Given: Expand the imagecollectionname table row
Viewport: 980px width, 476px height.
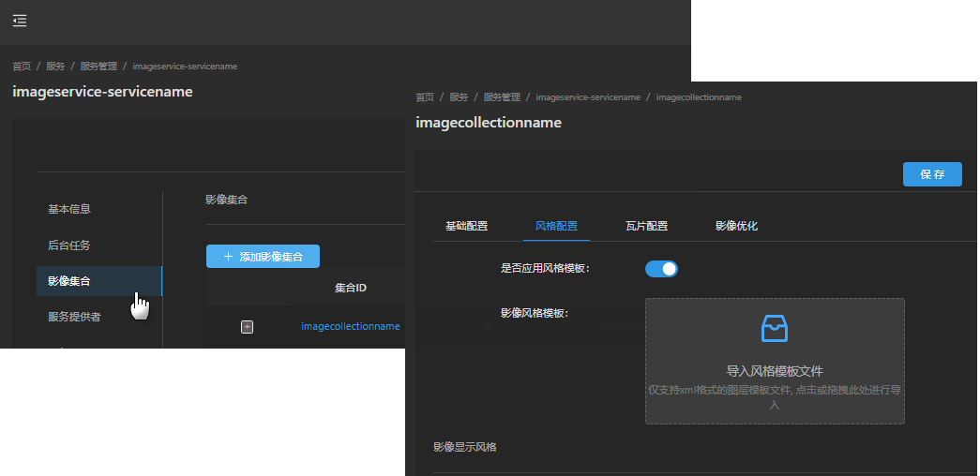Looking at the screenshot, I should point(248,327).
